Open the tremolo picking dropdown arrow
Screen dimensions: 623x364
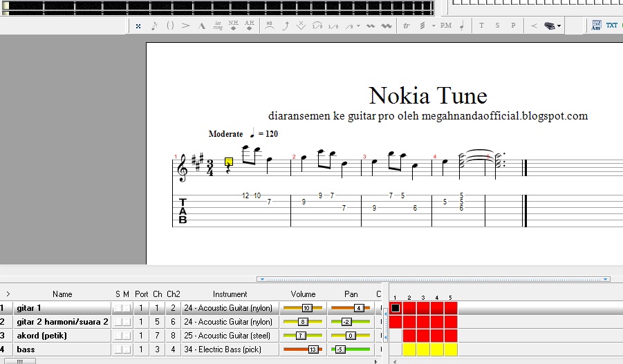click(434, 26)
